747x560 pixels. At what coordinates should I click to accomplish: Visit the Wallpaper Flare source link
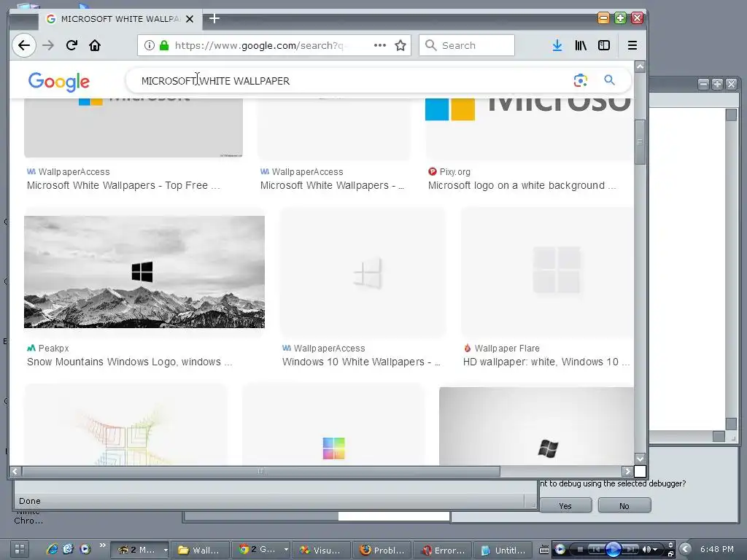pyautogui.click(x=502, y=348)
